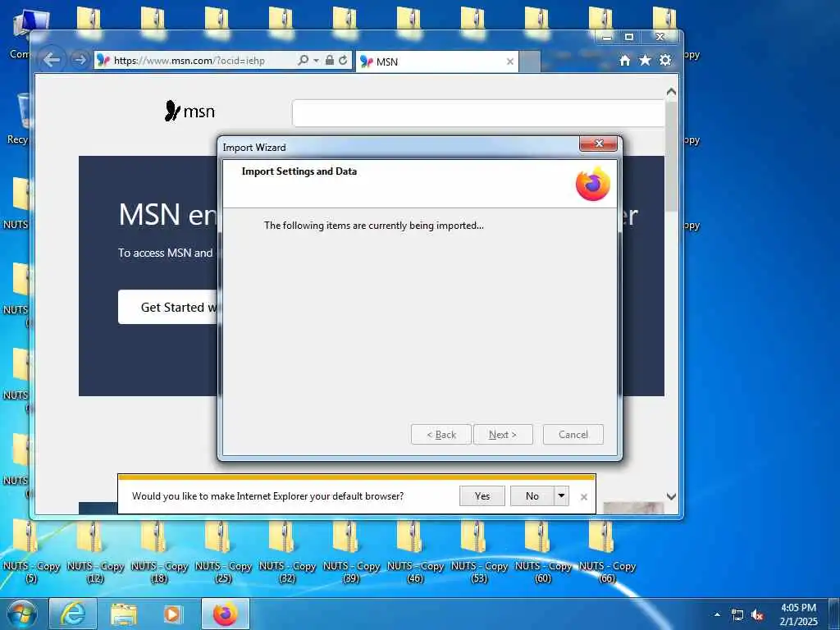The width and height of the screenshot is (840, 630).
Task: Expand the dropdown arrow beside No
Action: tap(561, 496)
